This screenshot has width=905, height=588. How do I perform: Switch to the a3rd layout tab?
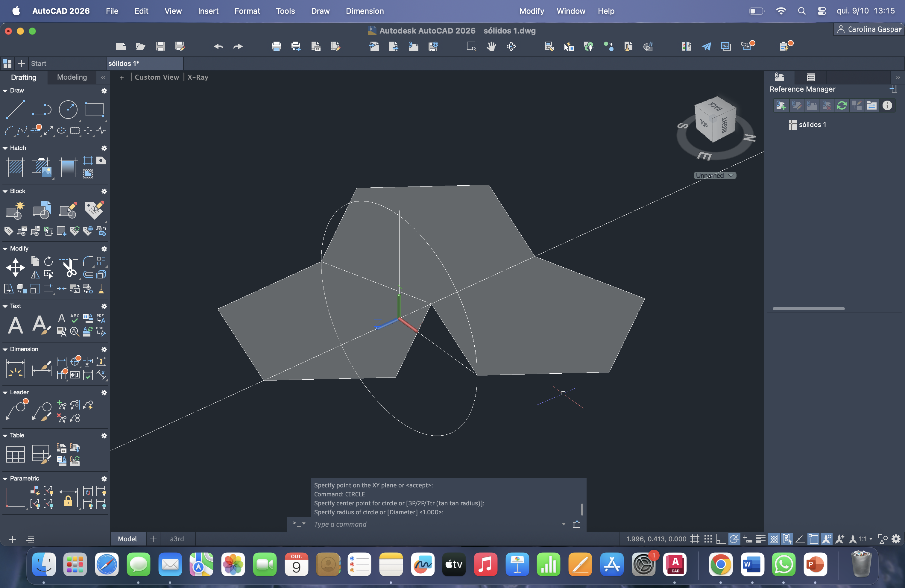177,539
